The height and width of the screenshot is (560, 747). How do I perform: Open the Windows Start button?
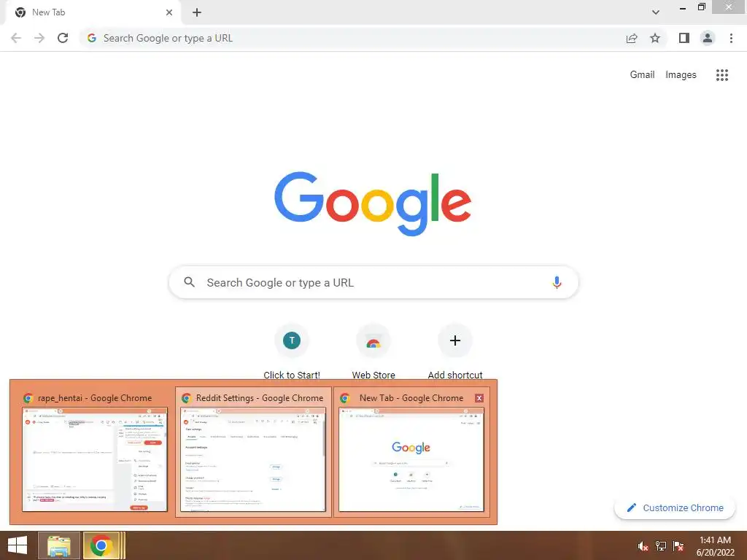(18, 545)
